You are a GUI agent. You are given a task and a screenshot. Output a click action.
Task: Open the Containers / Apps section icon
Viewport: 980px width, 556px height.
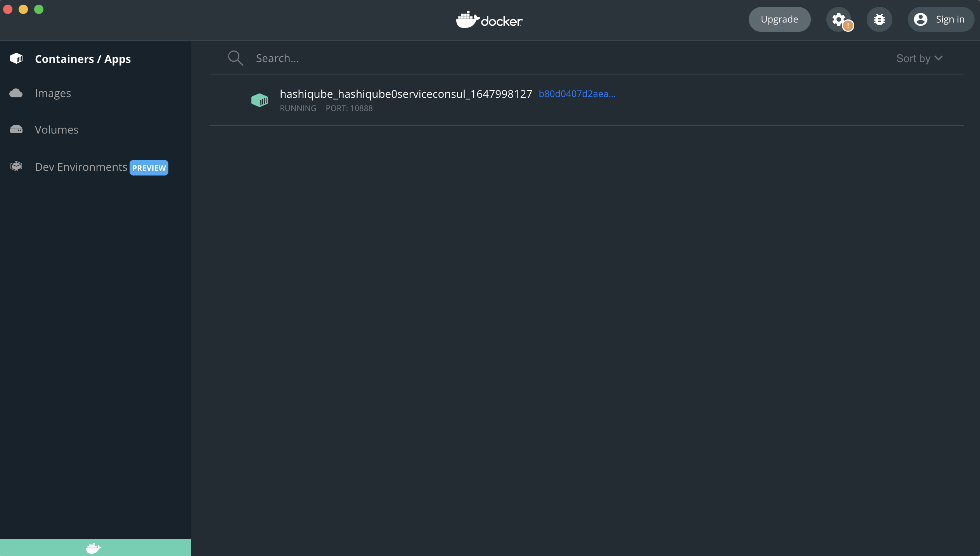(x=16, y=58)
